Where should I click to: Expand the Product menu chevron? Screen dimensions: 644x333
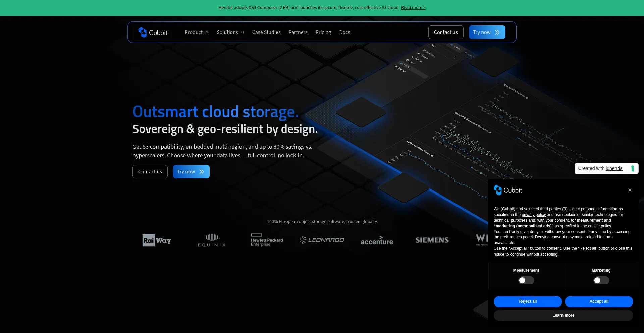[x=207, y=32]
